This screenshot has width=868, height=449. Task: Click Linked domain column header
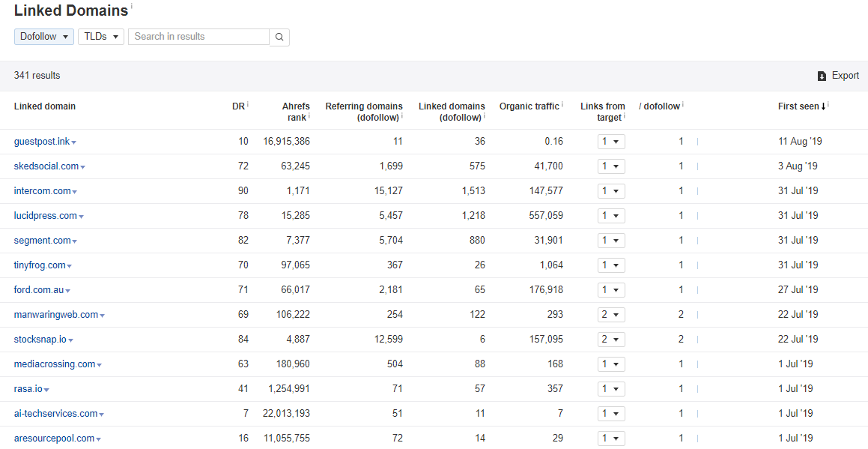[45, 106]
